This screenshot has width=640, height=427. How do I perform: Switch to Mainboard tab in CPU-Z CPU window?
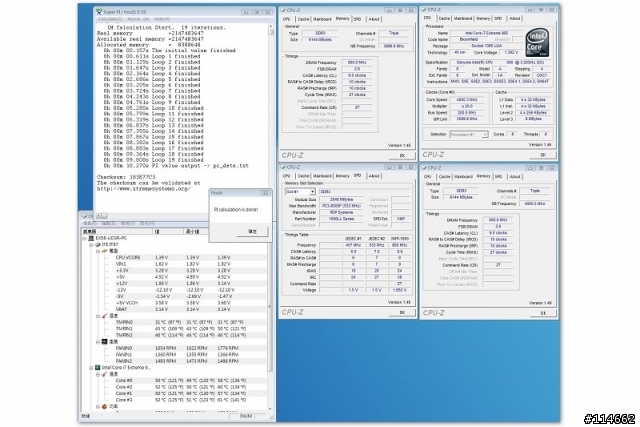point(463,18)
